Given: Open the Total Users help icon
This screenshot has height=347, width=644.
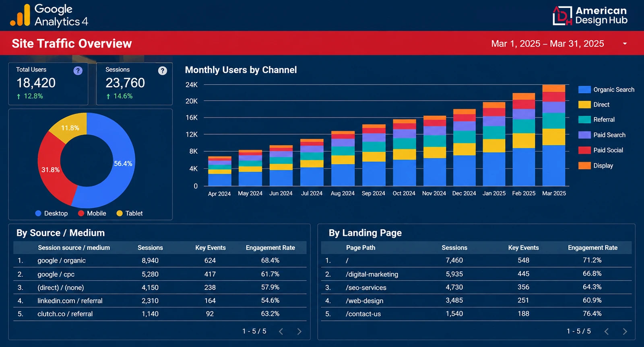Looking at the screenshot, I should tap(78, 71).
